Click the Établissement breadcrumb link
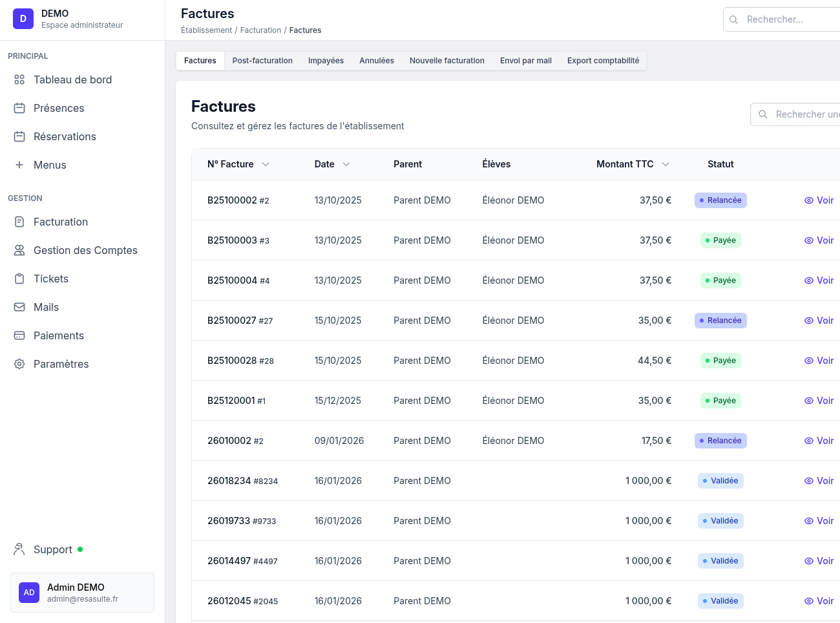 click(x=206, y=30)
